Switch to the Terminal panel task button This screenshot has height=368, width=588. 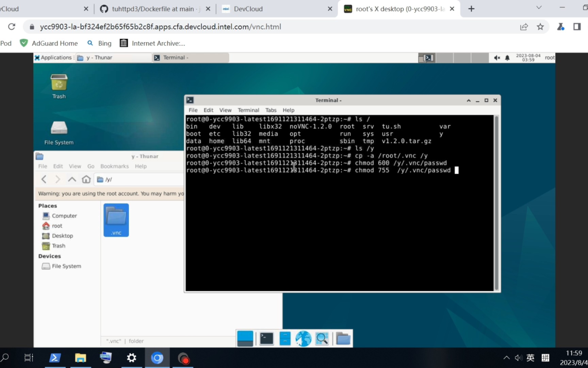point(191,58)
